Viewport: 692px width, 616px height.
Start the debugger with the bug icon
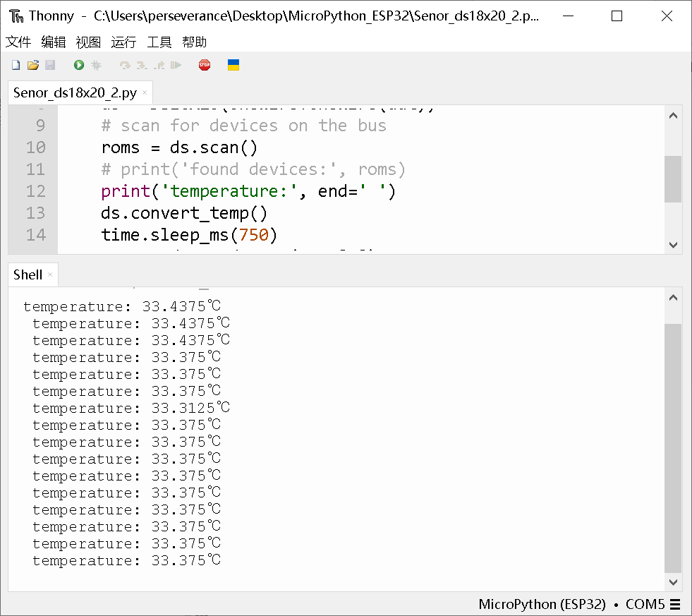(95, 64)
